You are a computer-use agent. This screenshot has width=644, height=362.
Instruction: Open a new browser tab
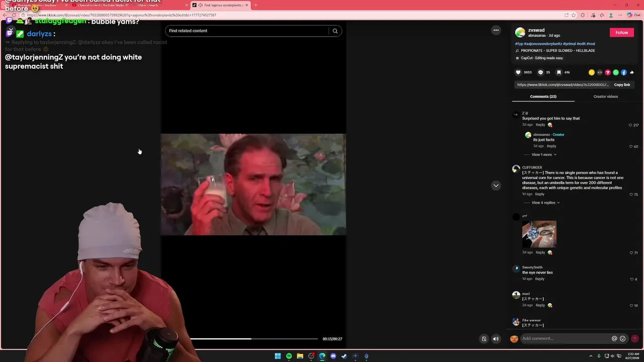coord(256,5)
